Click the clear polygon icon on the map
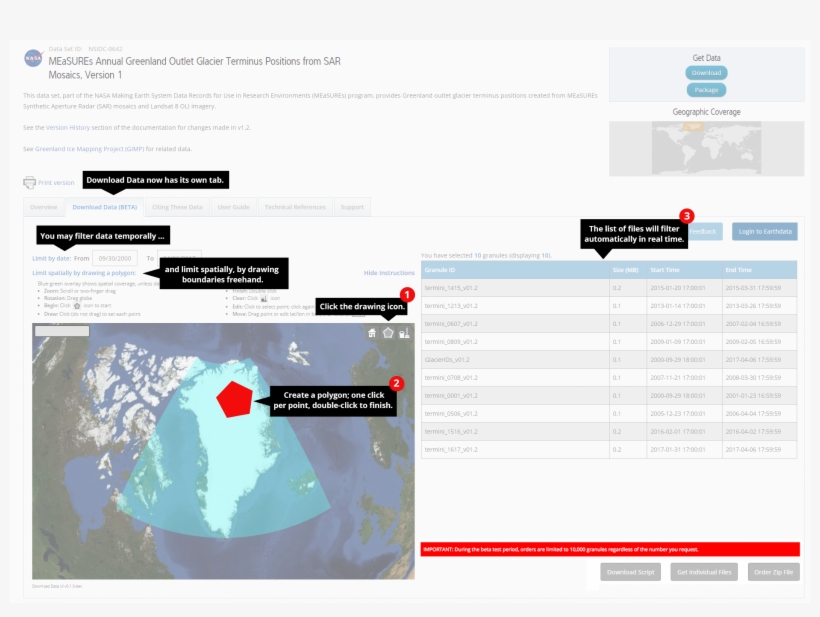 403,332
